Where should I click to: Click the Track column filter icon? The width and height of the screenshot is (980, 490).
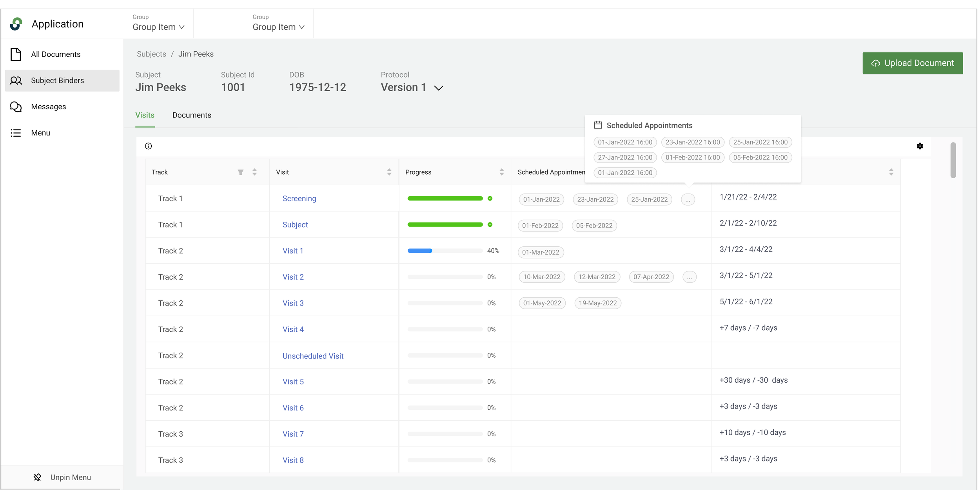pos(240,172)
